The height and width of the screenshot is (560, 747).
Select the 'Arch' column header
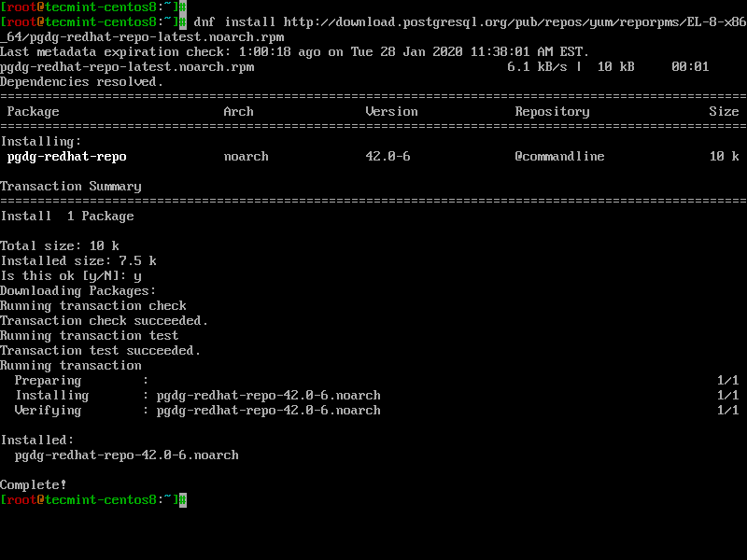239,111
